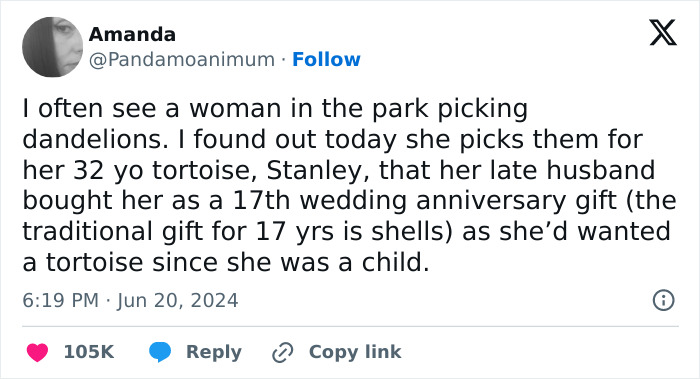Open the 6:19 PM timestamp
700x379 pixels.
(61, 300)
